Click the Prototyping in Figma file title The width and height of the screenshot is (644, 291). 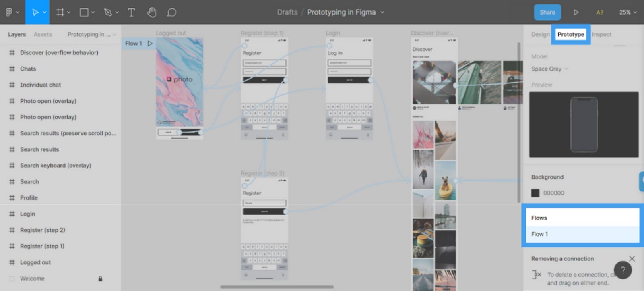pyautogui.click(x=341, y=12)
